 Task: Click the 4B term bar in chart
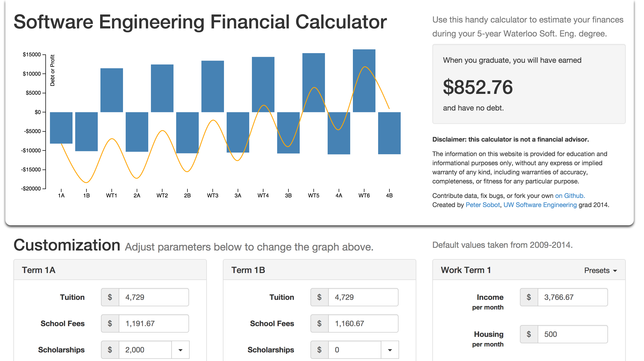coord(389,133)
